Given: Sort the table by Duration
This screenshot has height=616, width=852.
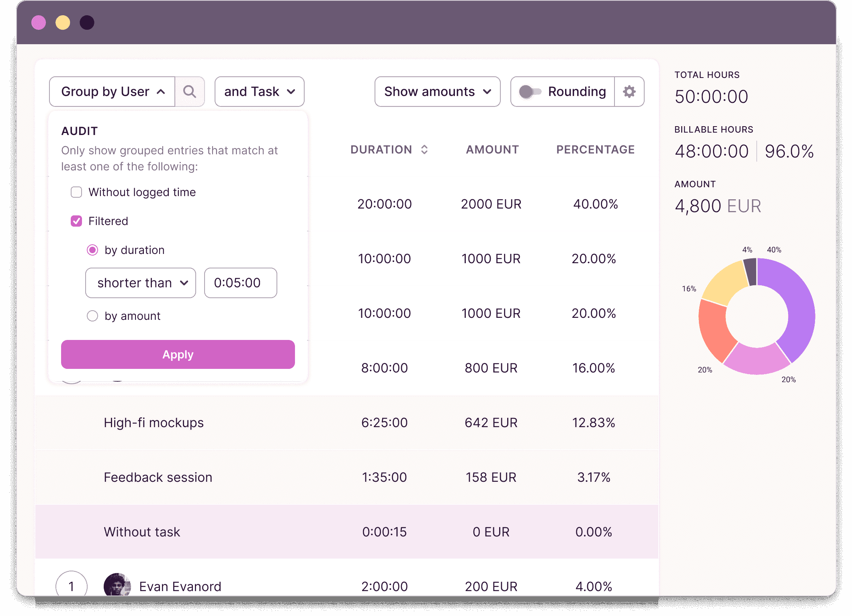Looking at the screenshot, I should tap(424, 149).
